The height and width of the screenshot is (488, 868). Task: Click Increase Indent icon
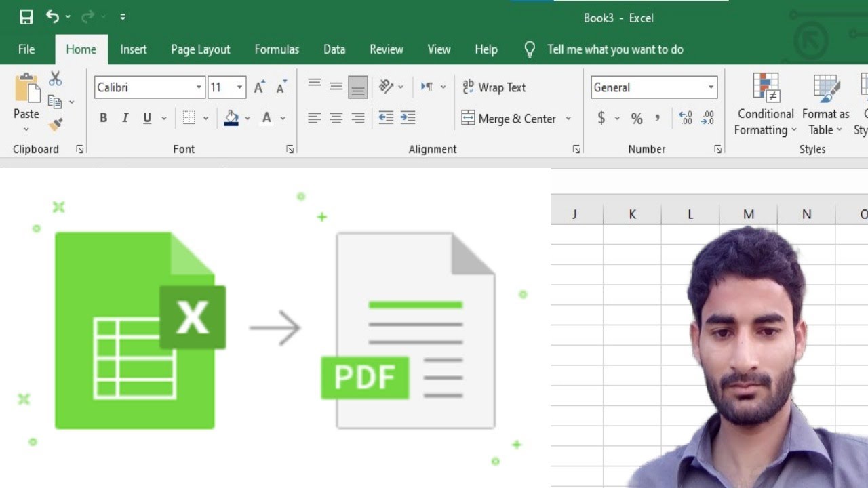click(x=408, y=118)
